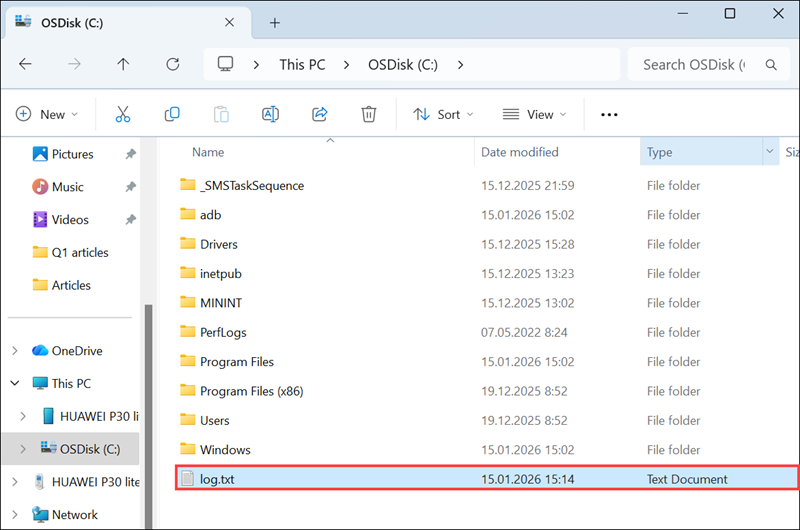Click date 07.05.2022 8:24

pos(524,333)
